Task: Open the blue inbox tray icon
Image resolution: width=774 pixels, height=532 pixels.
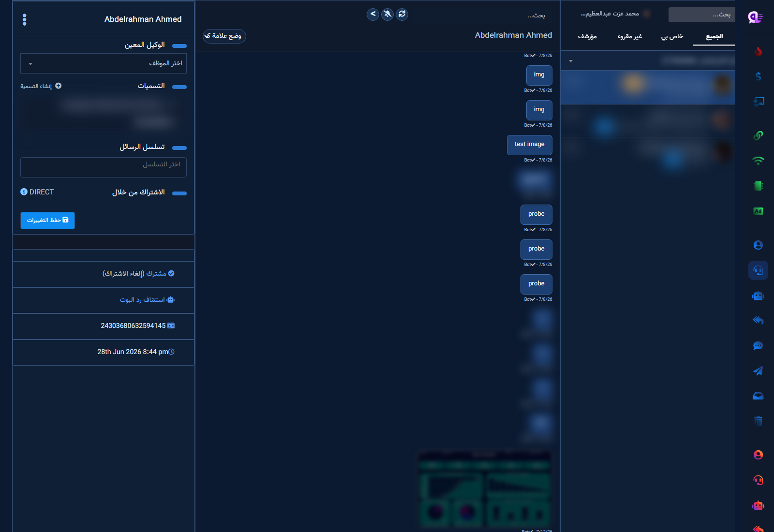Action: pyautogui.click(x=758, y=396)
